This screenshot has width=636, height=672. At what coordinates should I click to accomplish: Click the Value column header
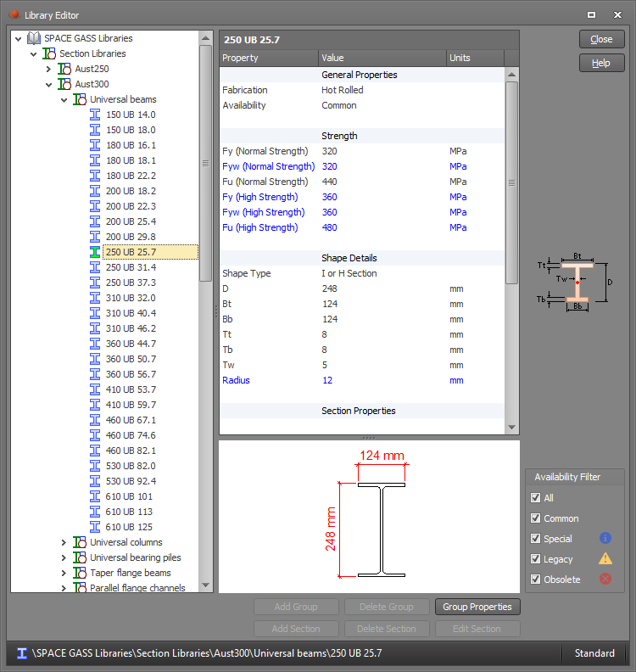[382, 58]
